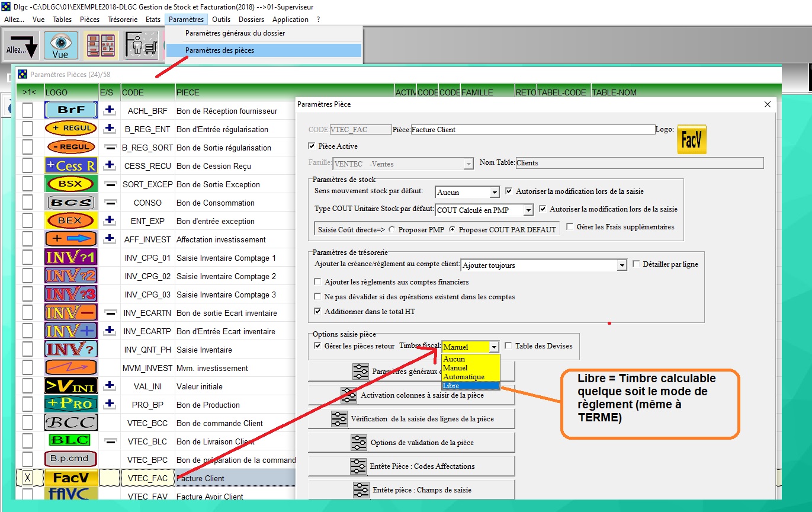This screenshot has width=812, height=512.
Task: Toggle Ne pas dévalider checkbox
Action: (318, 297)
